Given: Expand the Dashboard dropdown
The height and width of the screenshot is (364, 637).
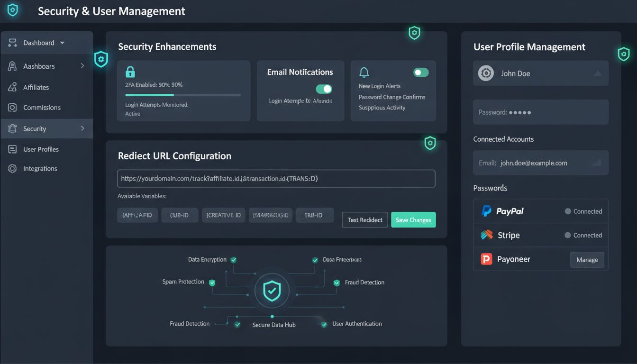Looking at the screenshot, I should pyautogui.click(x=62, y=42).
